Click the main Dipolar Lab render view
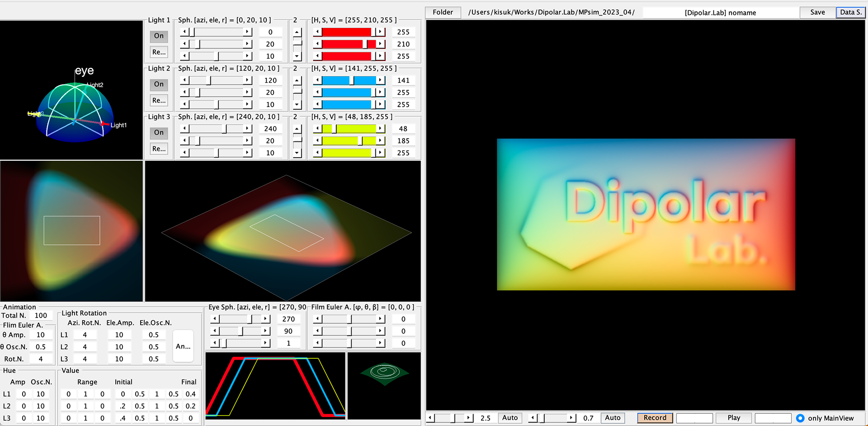Viewport: 868px width, 426px height. (x=646, y=215)
